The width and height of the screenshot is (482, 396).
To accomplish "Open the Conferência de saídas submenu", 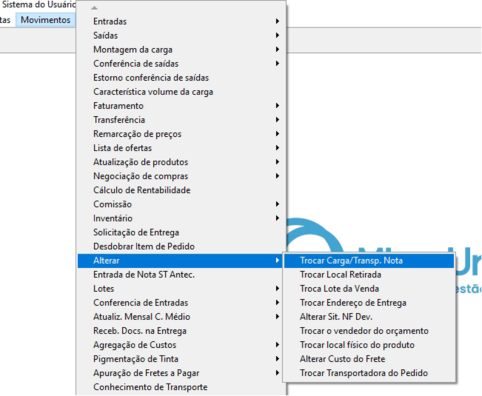I will (182, 63).
